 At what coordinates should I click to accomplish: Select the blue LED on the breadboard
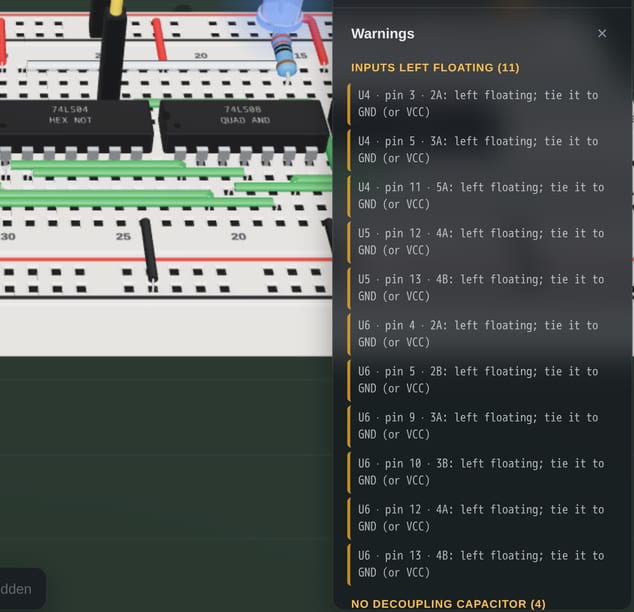click(279, 16)
